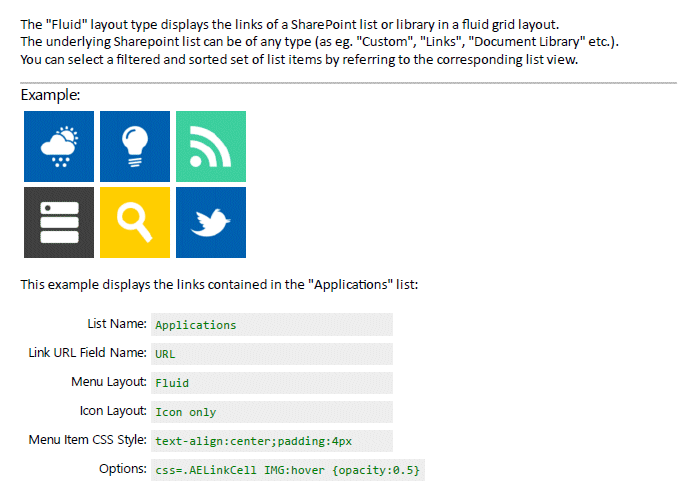Click the 'Link URL Field Name:' label
This screenshot has width=682, height=502.
pos(88,354)
